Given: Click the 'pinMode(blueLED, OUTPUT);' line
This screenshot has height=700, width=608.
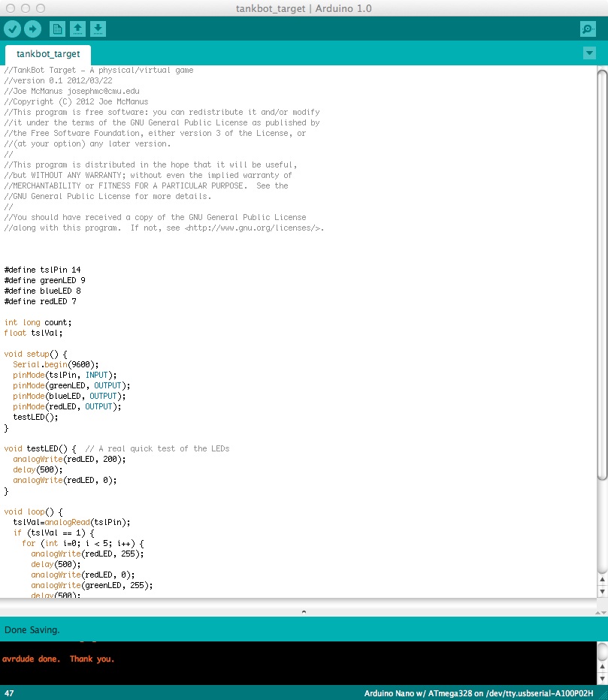Looking at the screenshot, I should [69, 396].
